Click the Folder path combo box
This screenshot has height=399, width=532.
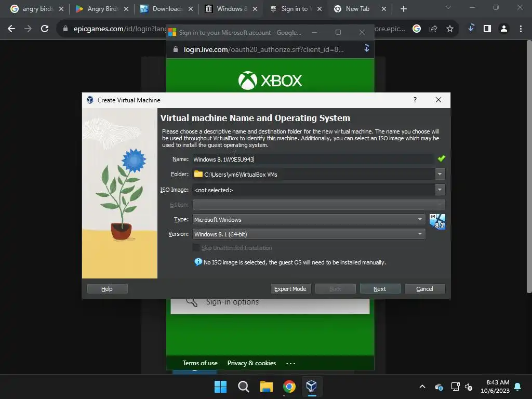pyautogui.click(x=313, y=174)
